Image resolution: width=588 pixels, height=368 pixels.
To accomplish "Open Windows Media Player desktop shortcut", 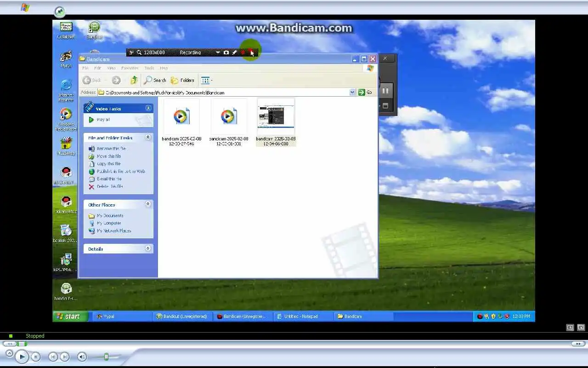I will (66, 120).
